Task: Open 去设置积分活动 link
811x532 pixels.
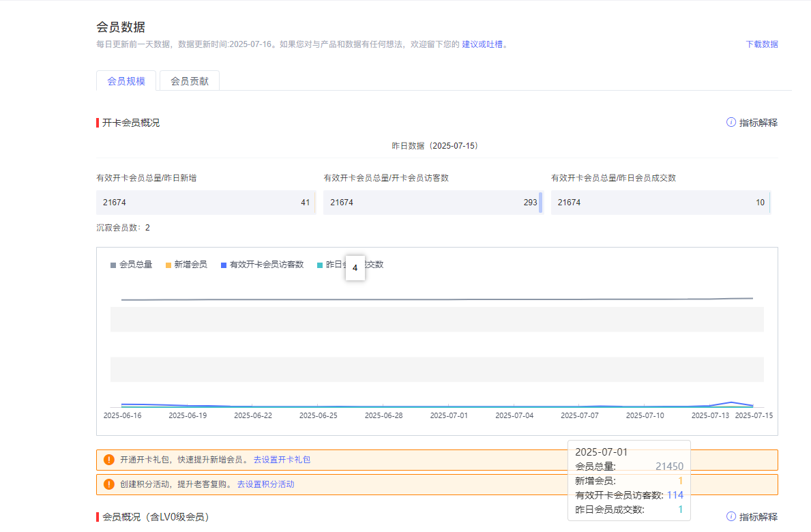Action: 265,484
